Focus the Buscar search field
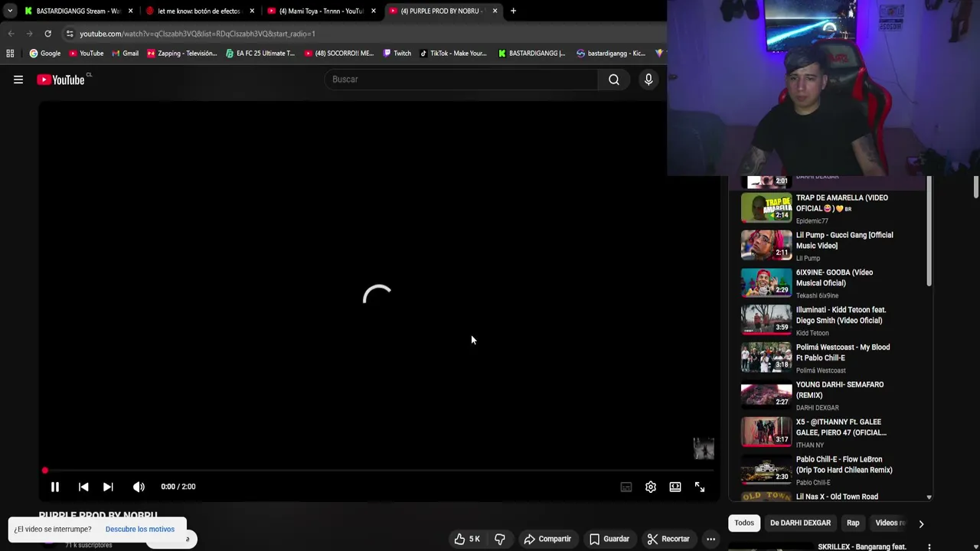This screenshot has width=980, height=551. point(462,80)
